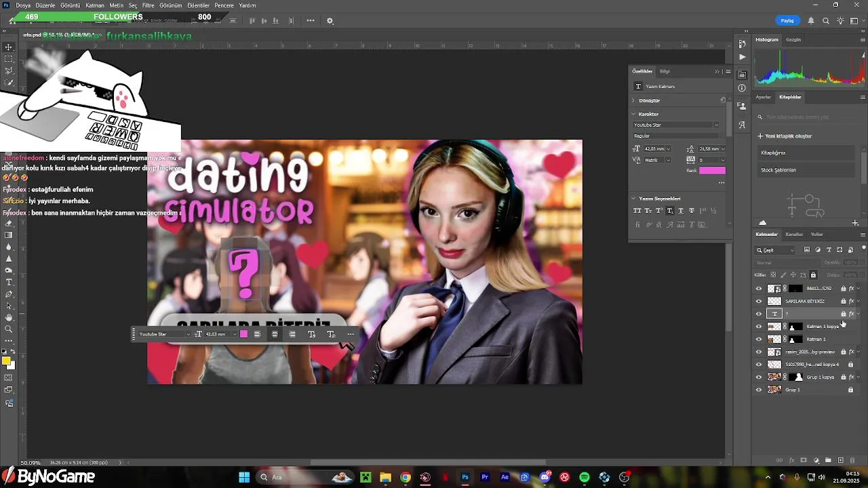This screenshot has width=868, height=488.
Task: Link layers icon at panel bottom
Action: coord(780,461)
